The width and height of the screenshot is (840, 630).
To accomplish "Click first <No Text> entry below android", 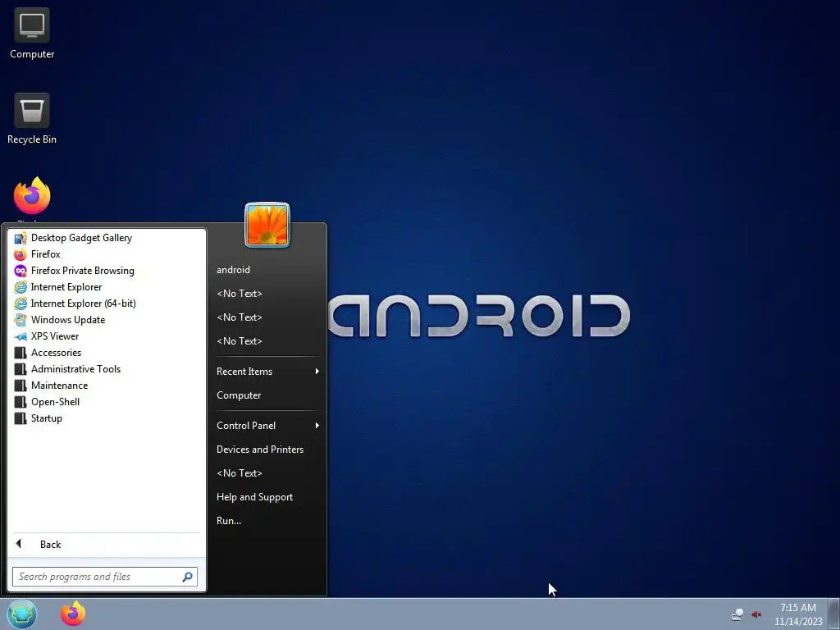I will tap(239, 294).
